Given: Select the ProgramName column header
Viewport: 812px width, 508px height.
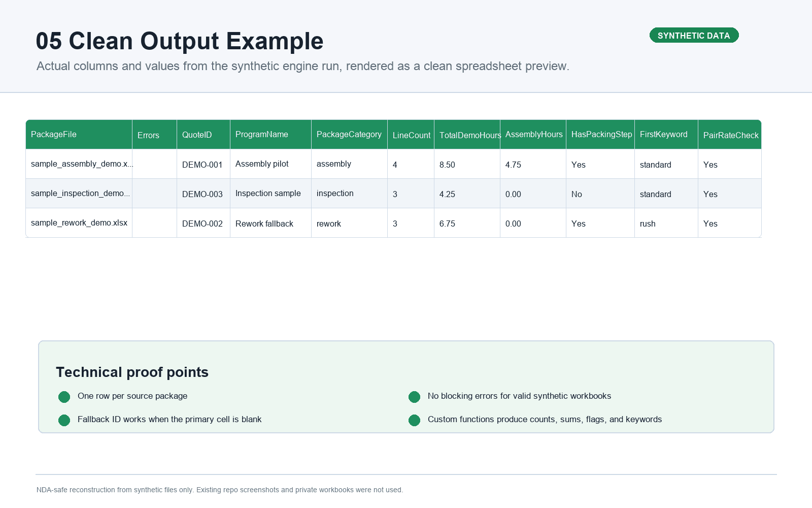Looking at the screenshot, I should coord(270,135).
